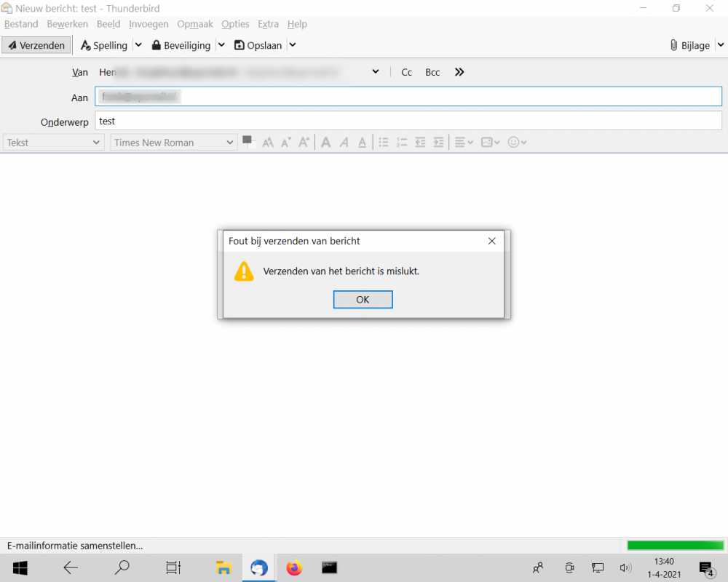Screen dimensions: 728x582
Task: Launch Firefox from the taskbar
Action: [294, 567]
